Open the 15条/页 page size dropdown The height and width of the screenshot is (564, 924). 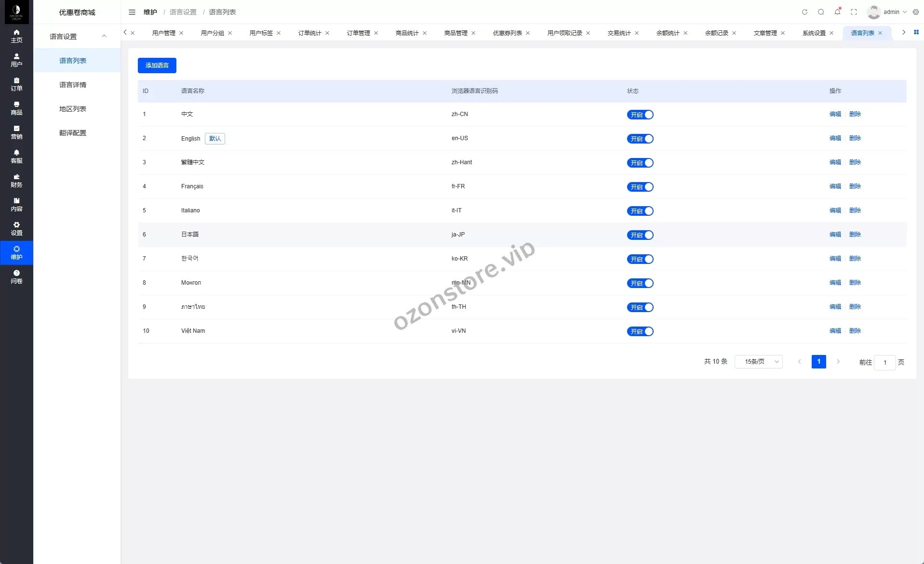pos(759,362)
